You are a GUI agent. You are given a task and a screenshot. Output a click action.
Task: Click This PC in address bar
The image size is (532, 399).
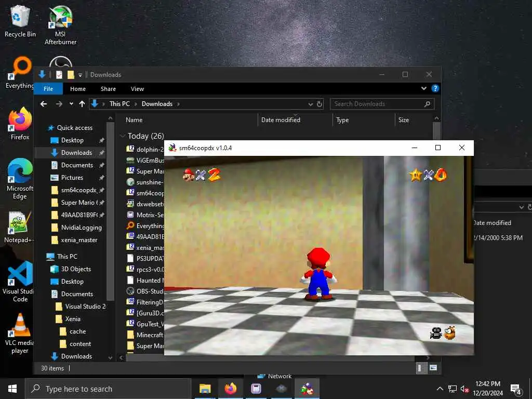[119, 104]
